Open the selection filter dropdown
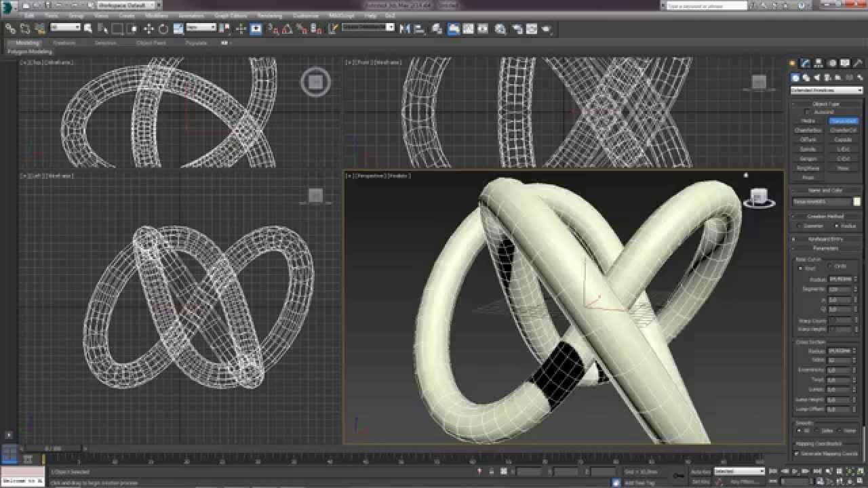 66,28
